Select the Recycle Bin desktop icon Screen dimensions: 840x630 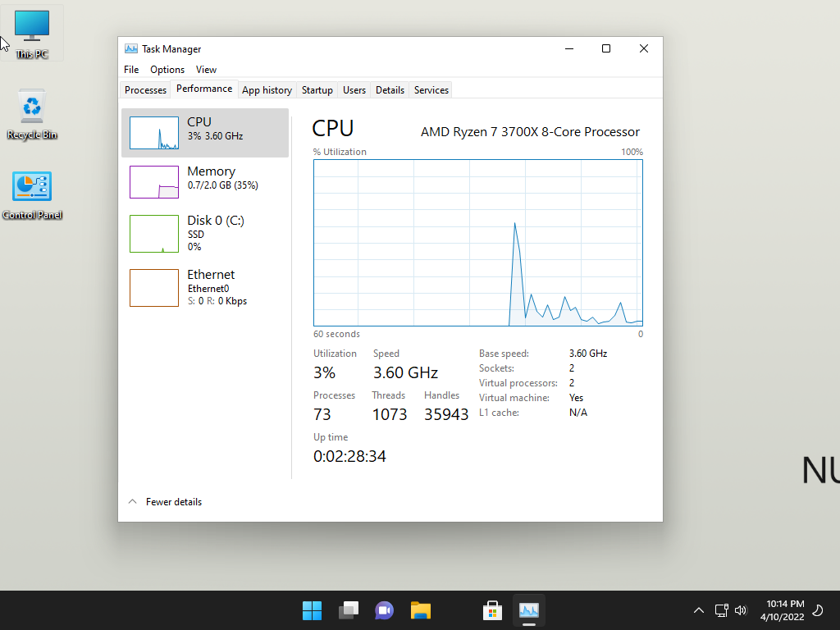click(32, 114)
